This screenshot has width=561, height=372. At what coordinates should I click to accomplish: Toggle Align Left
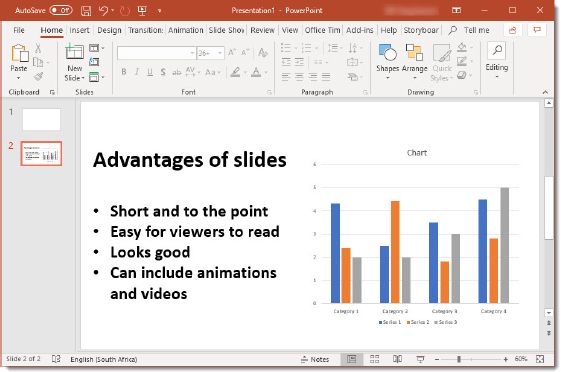pos(286,77)
